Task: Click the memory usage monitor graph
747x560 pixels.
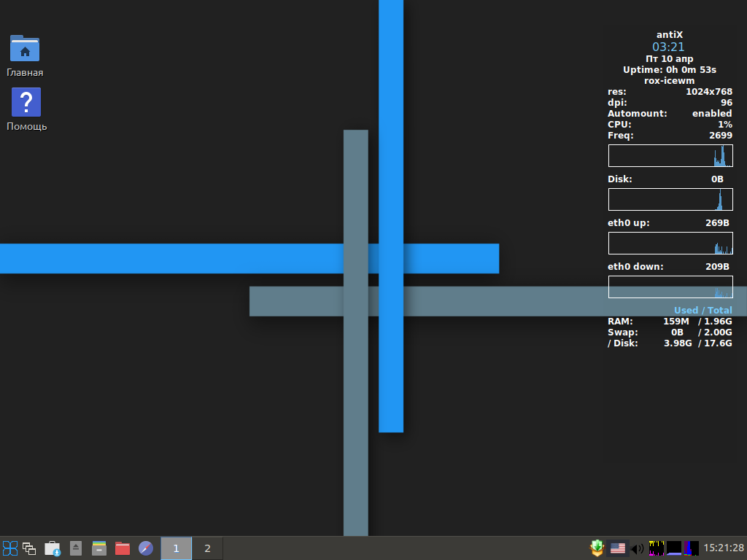Action: [674, 548]
